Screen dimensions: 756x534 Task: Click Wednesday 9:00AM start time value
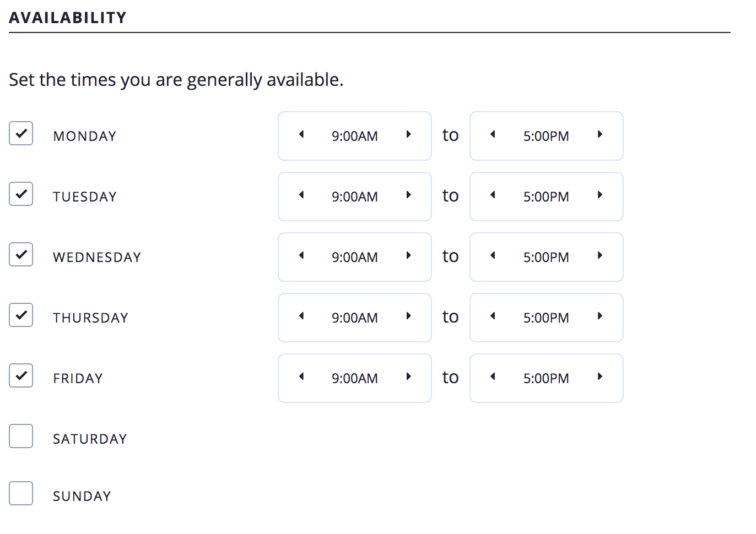354,257
